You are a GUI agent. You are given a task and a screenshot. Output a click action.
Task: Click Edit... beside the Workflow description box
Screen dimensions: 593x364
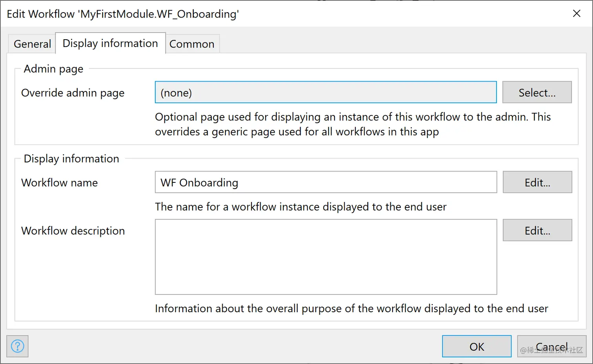tap(537, 231)
